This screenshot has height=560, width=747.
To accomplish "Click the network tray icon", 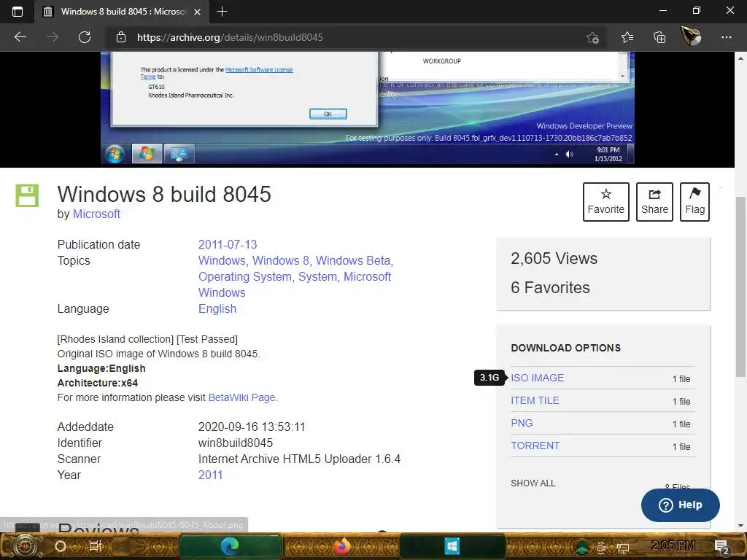I will (x=623, y=548).
